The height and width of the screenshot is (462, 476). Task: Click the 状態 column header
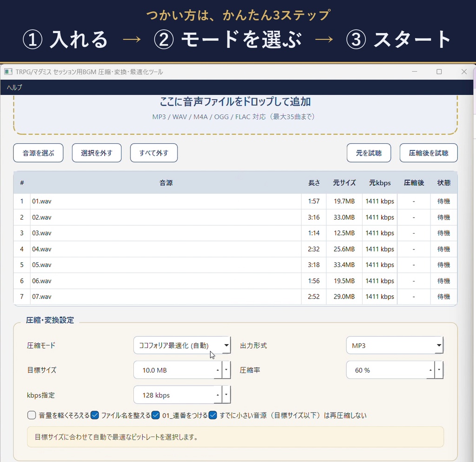tap(444, 182)
